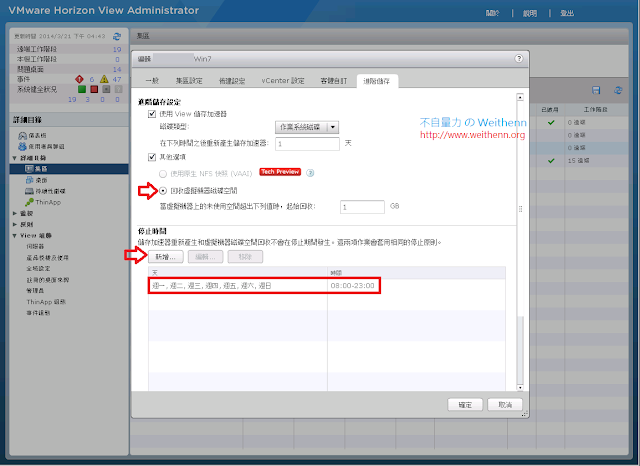Open 全域設定 global settings tree item

point(38,269)
